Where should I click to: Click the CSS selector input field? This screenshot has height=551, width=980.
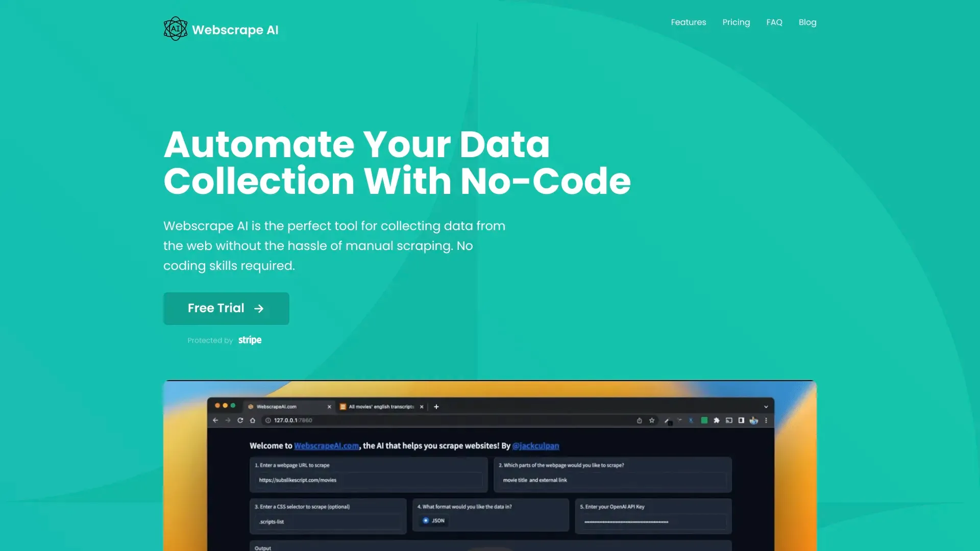(x=328, y=522)
